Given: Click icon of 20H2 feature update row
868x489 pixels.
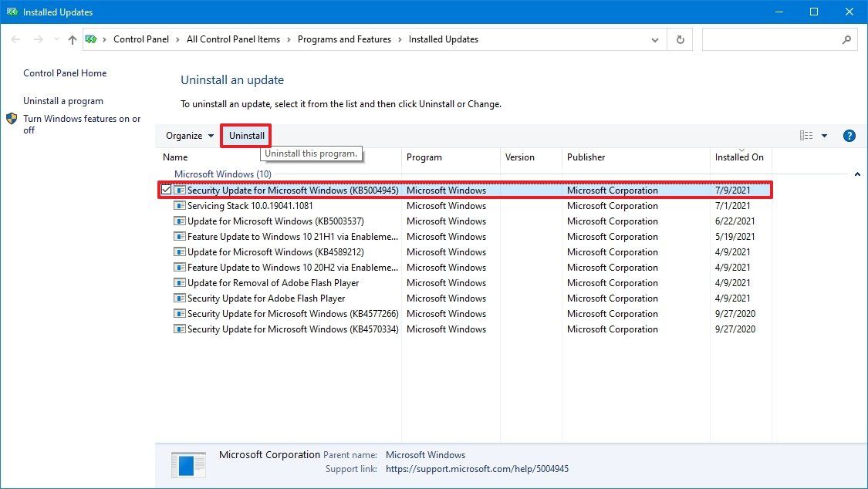Looking at the screenshot, I should (179, 267).
